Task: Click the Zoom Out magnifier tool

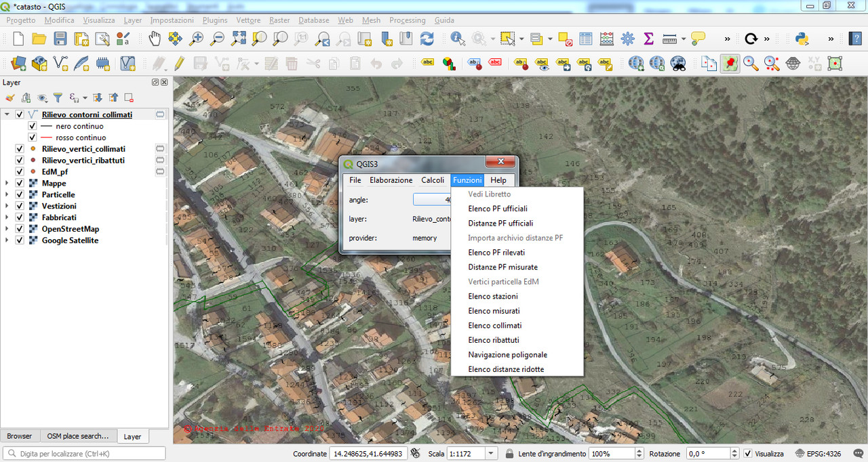Action: click(217, 39)
